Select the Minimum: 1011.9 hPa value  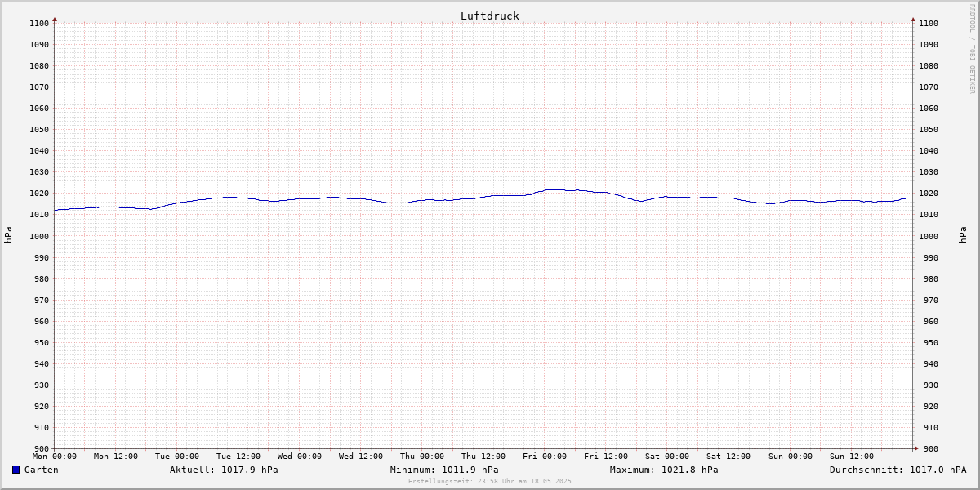coord(444,470)
